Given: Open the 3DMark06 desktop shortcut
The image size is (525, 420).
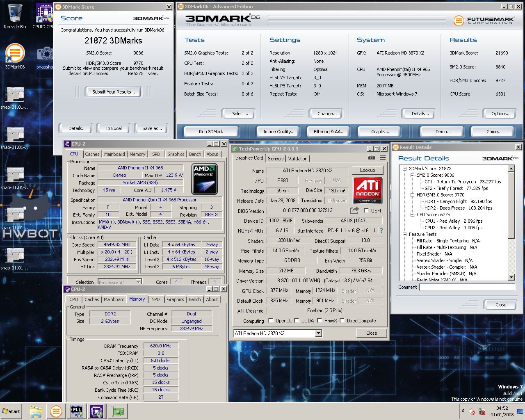Looking at the screenshot, I should click(15, 56).
